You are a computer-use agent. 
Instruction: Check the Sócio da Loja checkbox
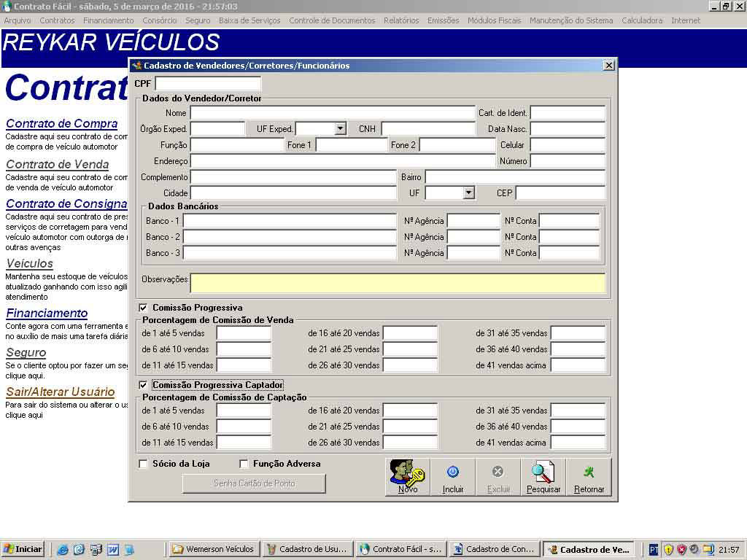[x=143, y=464]
